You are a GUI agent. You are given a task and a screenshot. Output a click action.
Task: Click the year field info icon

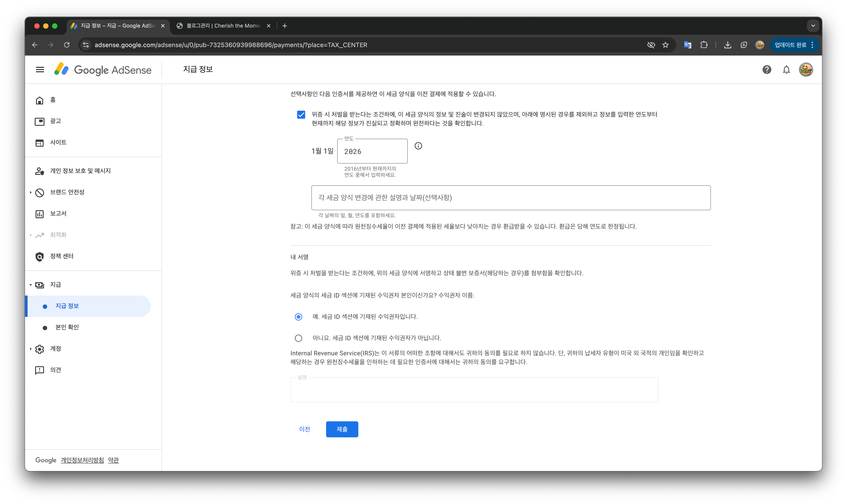click(418, 146)
